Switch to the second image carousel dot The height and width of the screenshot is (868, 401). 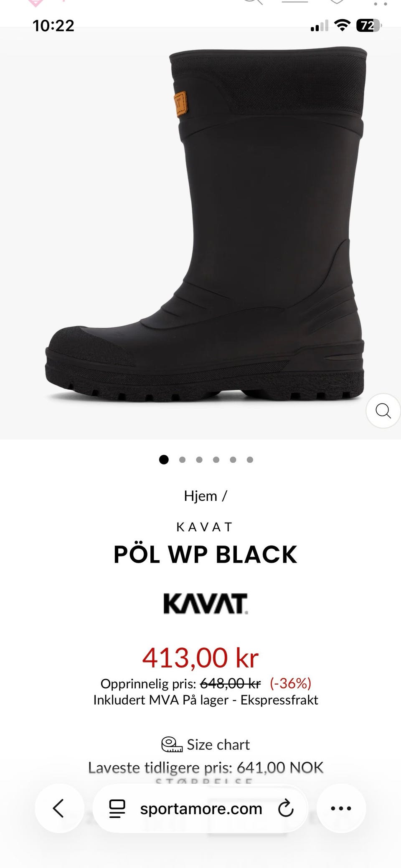coord(182,460)
